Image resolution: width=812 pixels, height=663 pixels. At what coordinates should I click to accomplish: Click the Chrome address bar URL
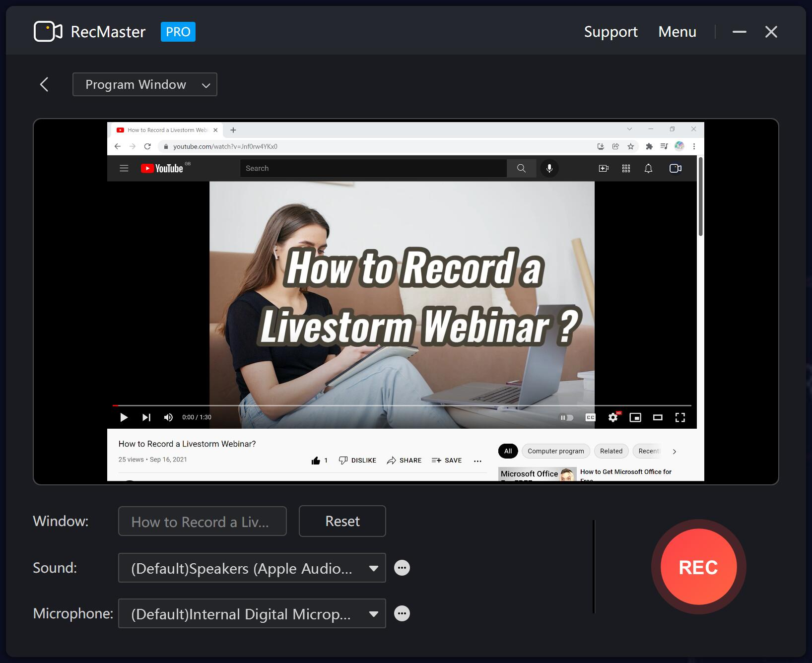(x=225, y=146)
